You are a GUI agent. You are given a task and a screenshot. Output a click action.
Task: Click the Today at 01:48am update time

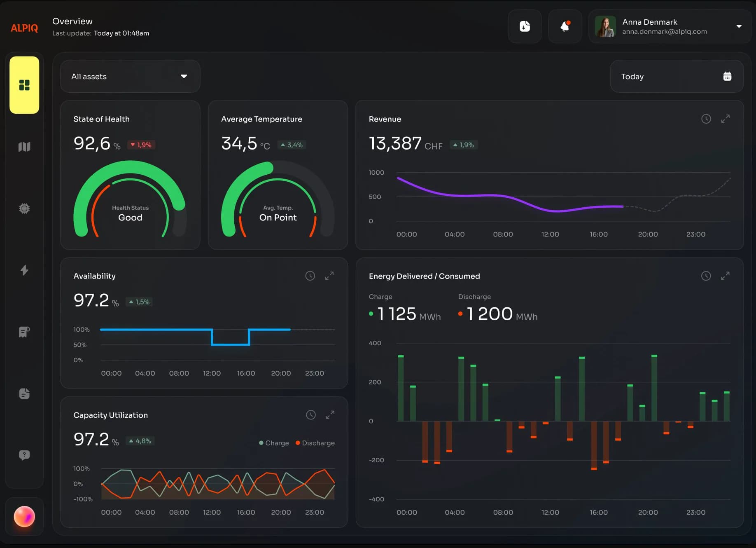(121, 33)
